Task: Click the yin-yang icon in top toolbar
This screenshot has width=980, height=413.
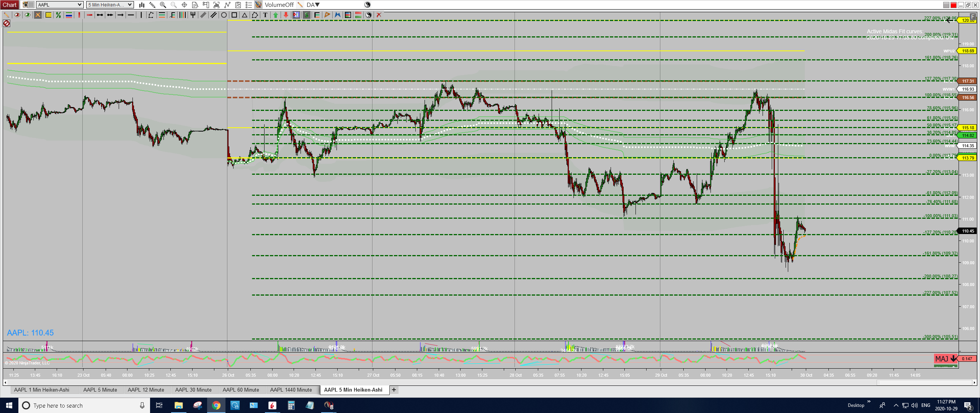Action: [x=367, y=5]
